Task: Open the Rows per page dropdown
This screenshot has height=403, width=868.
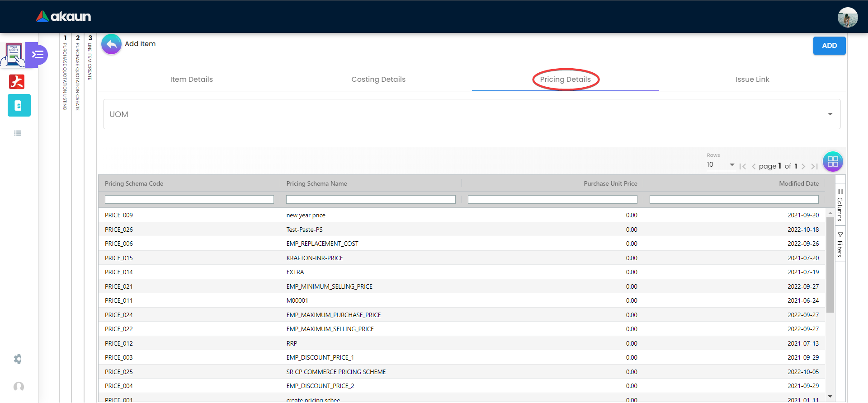Action: 721,165
